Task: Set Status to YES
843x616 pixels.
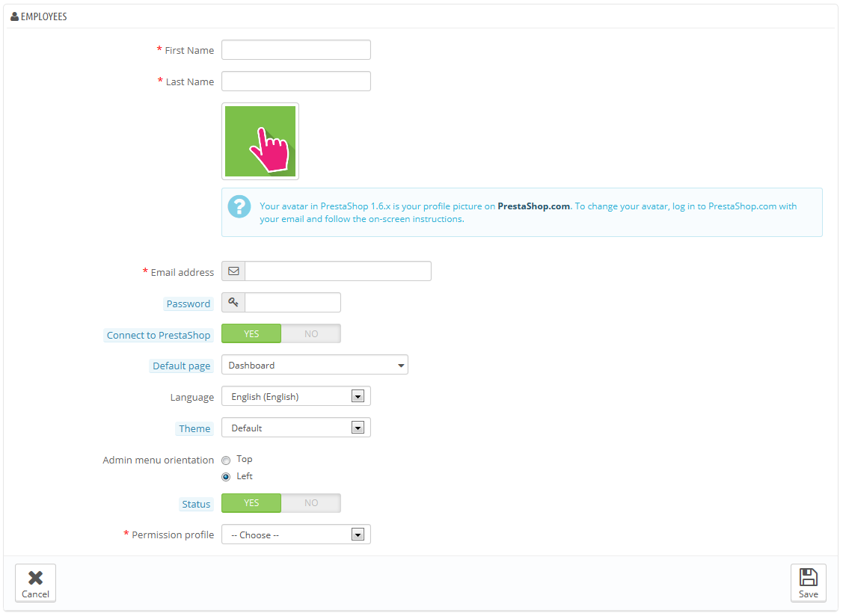Action: 251,503
